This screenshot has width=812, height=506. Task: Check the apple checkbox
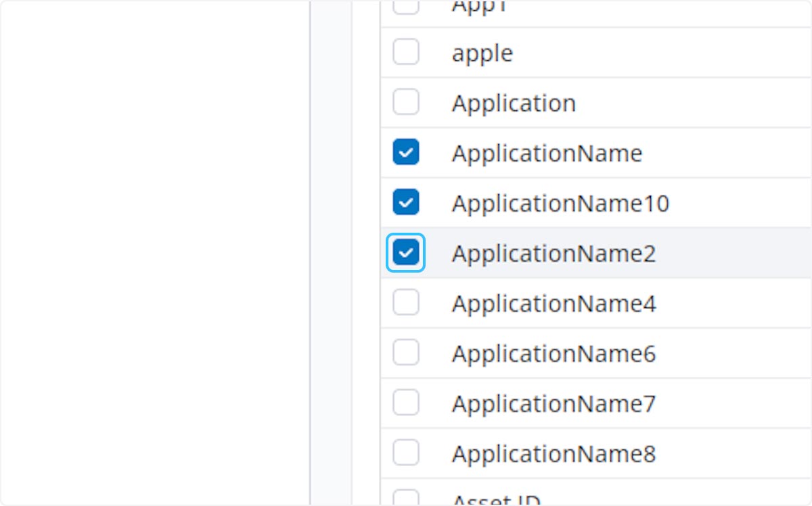tap(406, 52)
